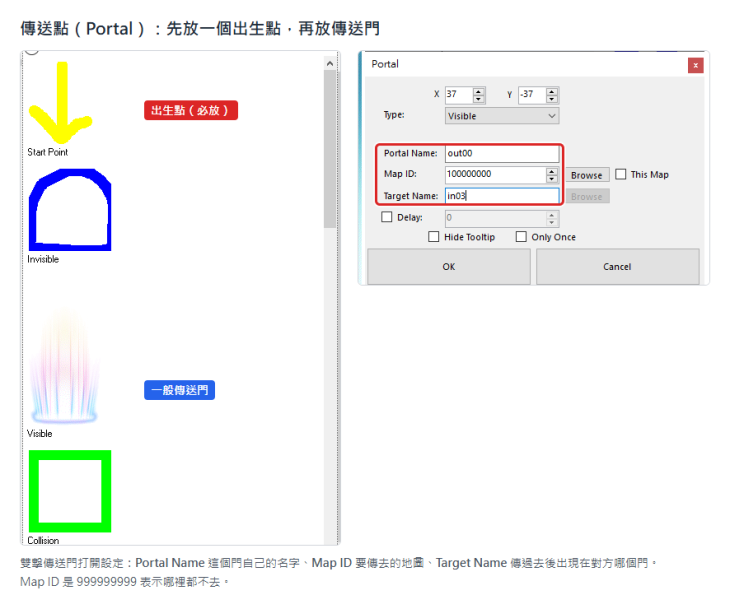Pick the glowing Visible portal icon
This screenshot has width=730, height=609.
pyautogui.click(x=64, y=366)
